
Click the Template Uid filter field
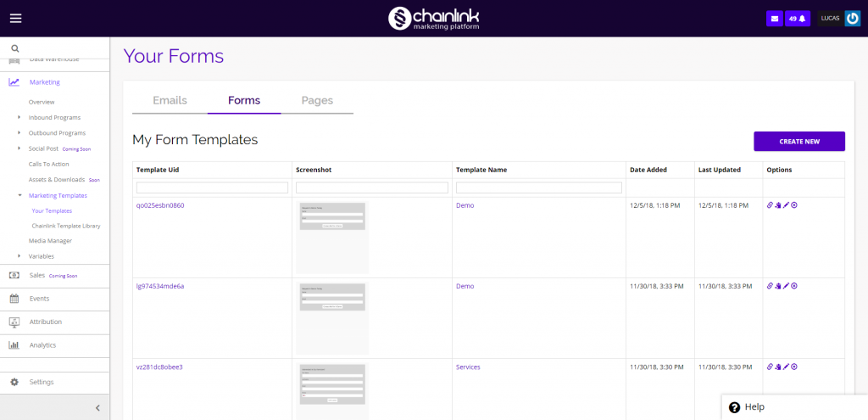[212, 188]
